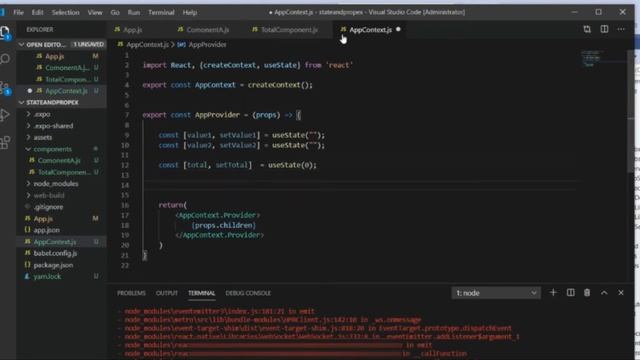The height and width of the screenshot is (360, 640).
Task: Collapse the Open Editors section
Action: pos(61,44)
